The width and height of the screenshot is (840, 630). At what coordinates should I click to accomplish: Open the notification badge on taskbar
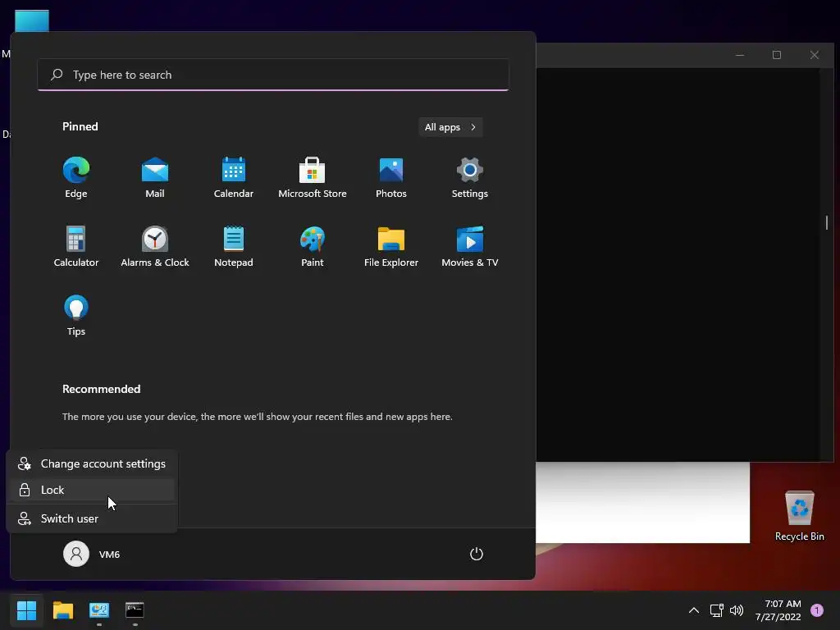click(816, 610)
